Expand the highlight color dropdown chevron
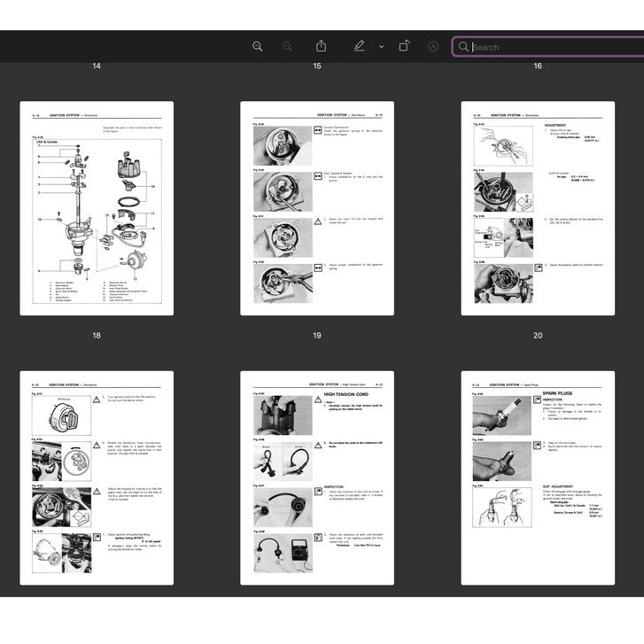Viewport: 644px width, 644px height. tap(381, 47)
